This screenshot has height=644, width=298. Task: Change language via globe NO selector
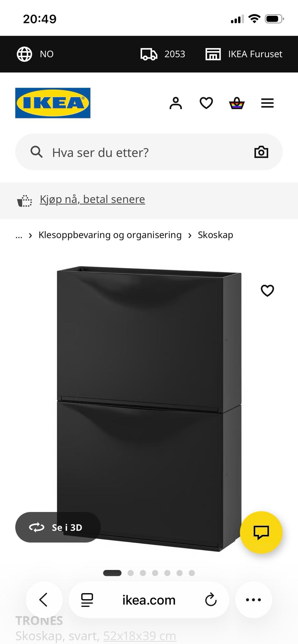tap(35, 54)
